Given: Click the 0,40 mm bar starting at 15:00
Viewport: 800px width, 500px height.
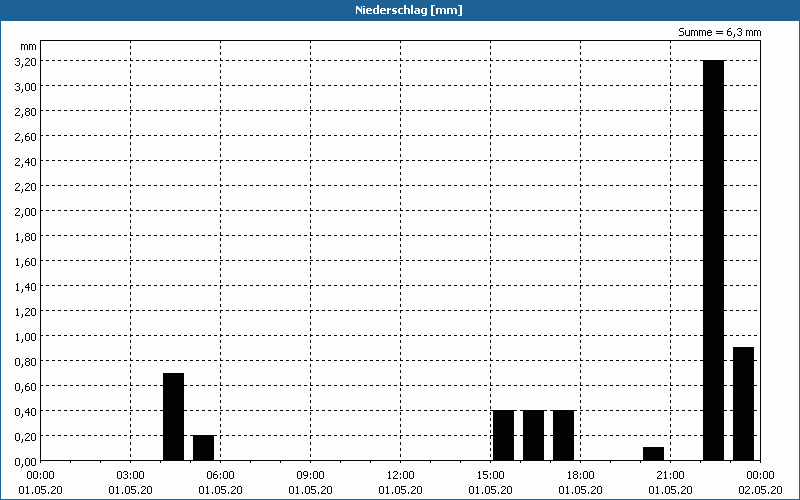Looking at the screenshot, I should tap(504, 435).
